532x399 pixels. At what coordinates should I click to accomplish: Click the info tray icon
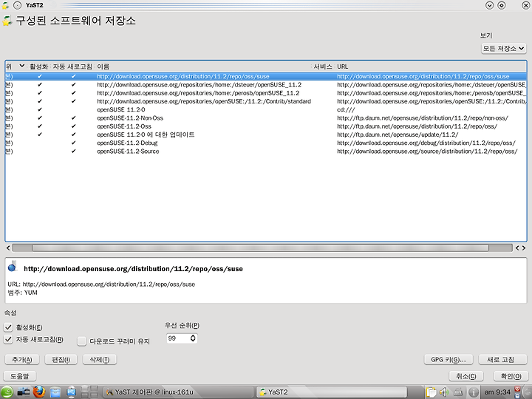click(474, 392)
